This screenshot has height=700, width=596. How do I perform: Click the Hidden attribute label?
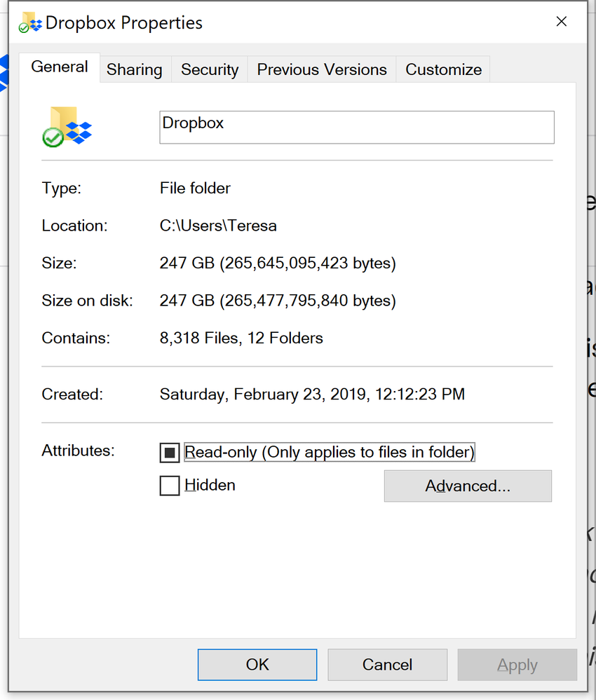click(210, 485)
